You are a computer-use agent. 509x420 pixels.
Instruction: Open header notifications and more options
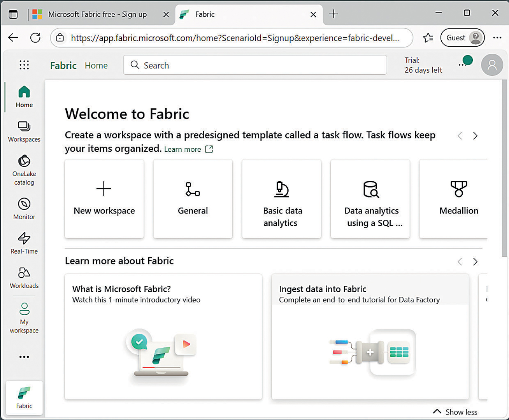coord(465,62)
